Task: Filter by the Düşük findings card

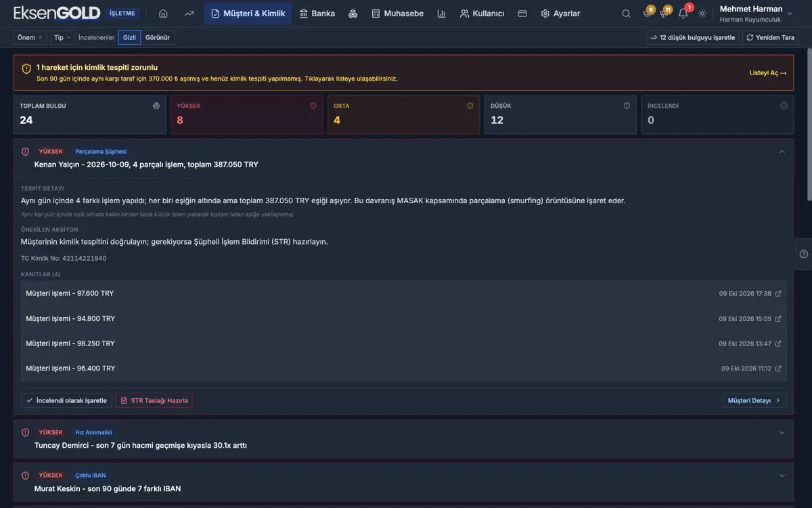Action: (x=560, y=114)
